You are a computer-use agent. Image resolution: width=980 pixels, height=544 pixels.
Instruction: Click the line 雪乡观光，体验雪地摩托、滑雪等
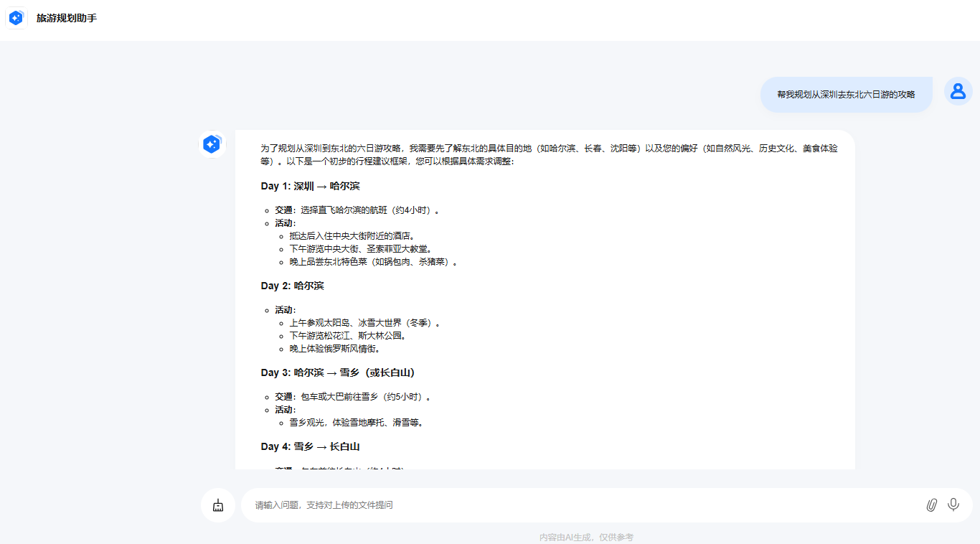click(358, 423)
